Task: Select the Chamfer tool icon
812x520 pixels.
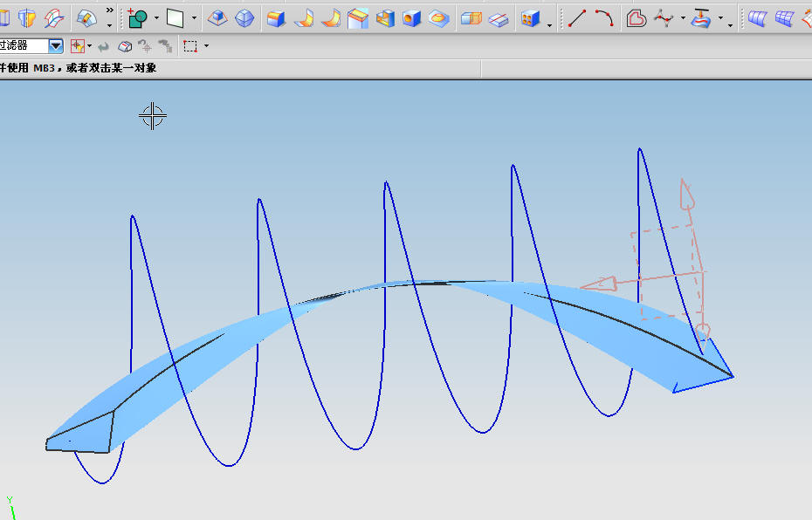Action: click(358, 18)
